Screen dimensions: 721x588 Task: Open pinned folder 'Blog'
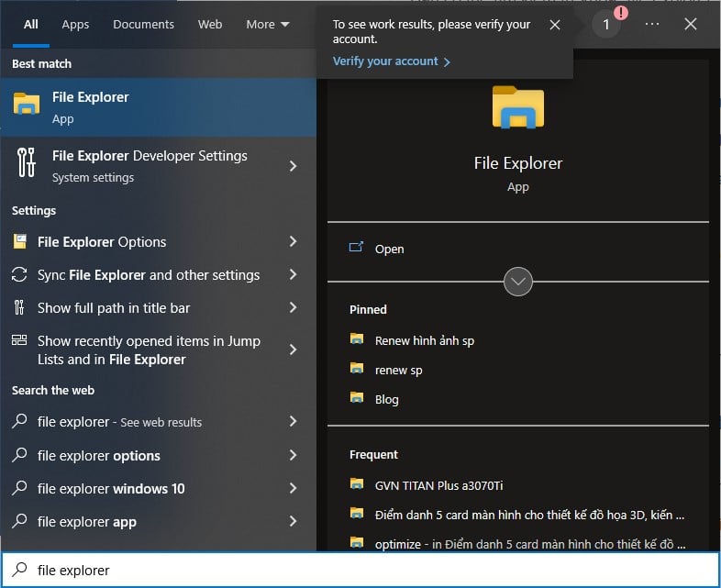[387, 400]
